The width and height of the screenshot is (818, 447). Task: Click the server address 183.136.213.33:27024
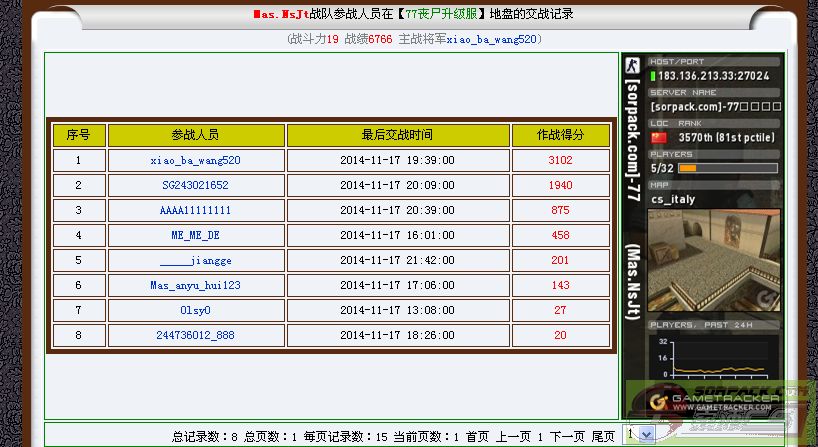714,76
